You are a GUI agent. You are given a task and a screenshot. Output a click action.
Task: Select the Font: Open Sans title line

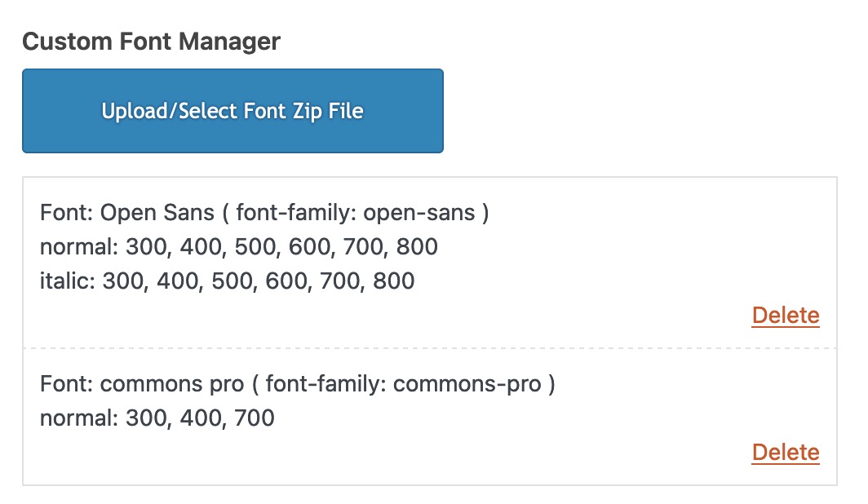[264, 213]
